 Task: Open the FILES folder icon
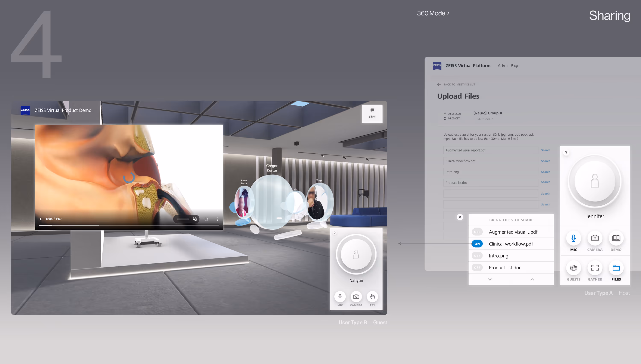point(616,268)
